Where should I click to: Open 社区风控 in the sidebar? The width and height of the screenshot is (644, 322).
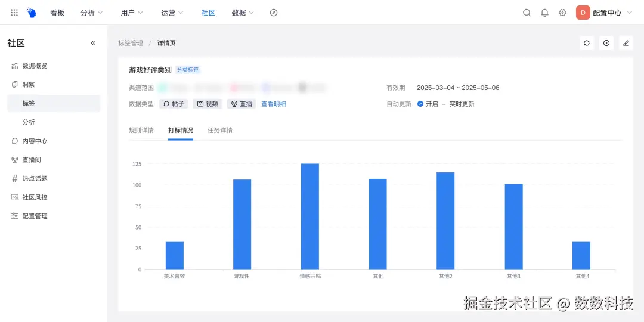click(54, 197)
